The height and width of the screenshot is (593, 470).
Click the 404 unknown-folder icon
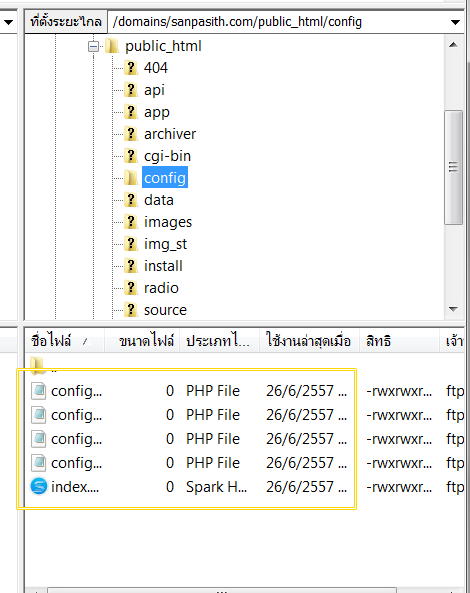[x=131, y=68]
